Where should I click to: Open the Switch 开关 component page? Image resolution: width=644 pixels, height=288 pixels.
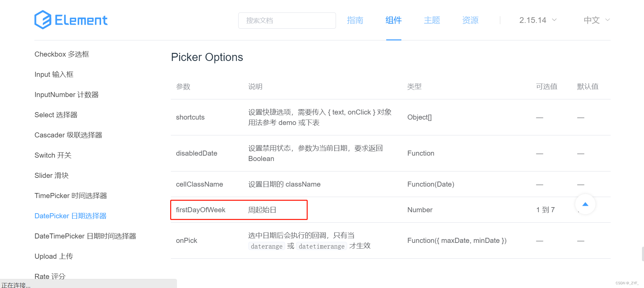[x=53, y=155]
